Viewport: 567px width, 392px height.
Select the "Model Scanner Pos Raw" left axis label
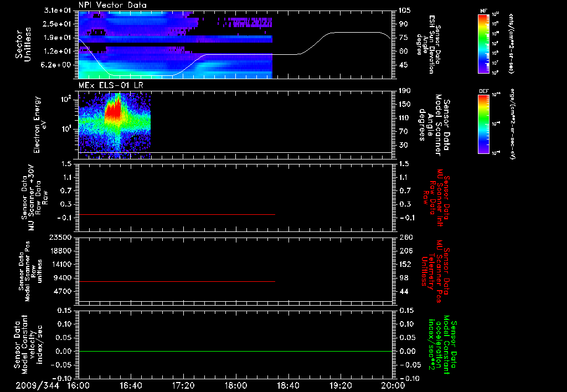click(x=30, y=271)
